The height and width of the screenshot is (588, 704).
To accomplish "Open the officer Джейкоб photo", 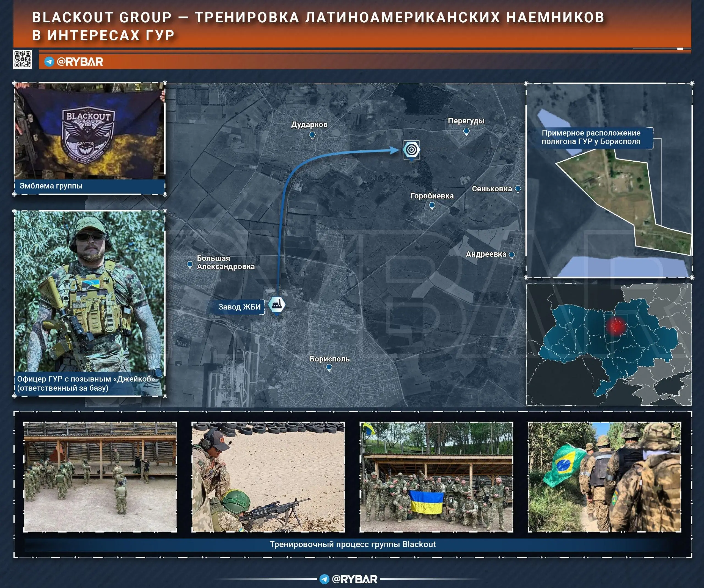I will click(x=89, y=295).
